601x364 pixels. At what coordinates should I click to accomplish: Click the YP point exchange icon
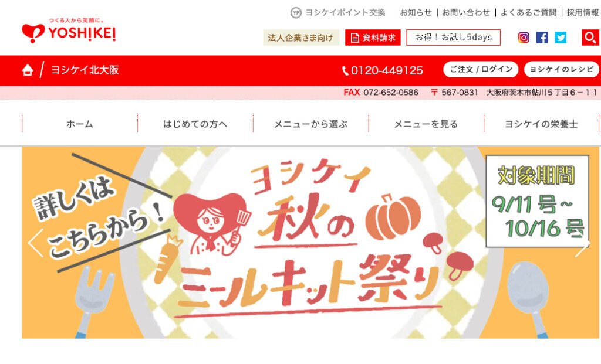296,13
